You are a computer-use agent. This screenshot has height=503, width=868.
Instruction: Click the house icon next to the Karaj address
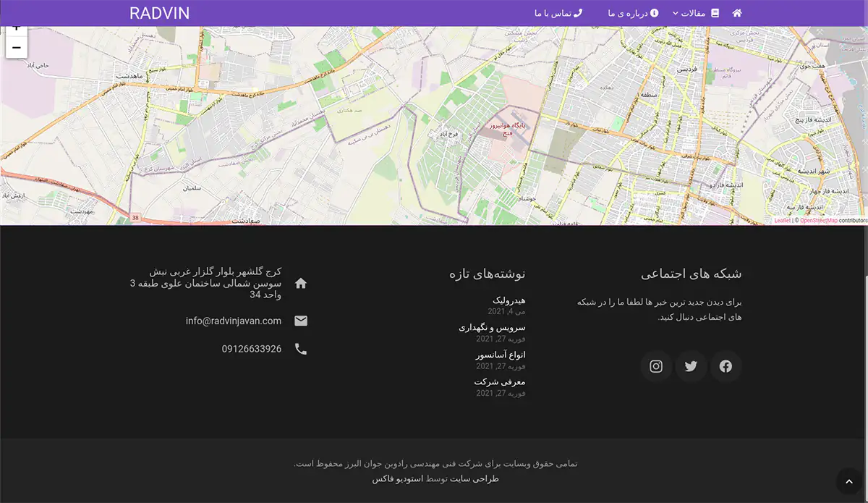301,284
